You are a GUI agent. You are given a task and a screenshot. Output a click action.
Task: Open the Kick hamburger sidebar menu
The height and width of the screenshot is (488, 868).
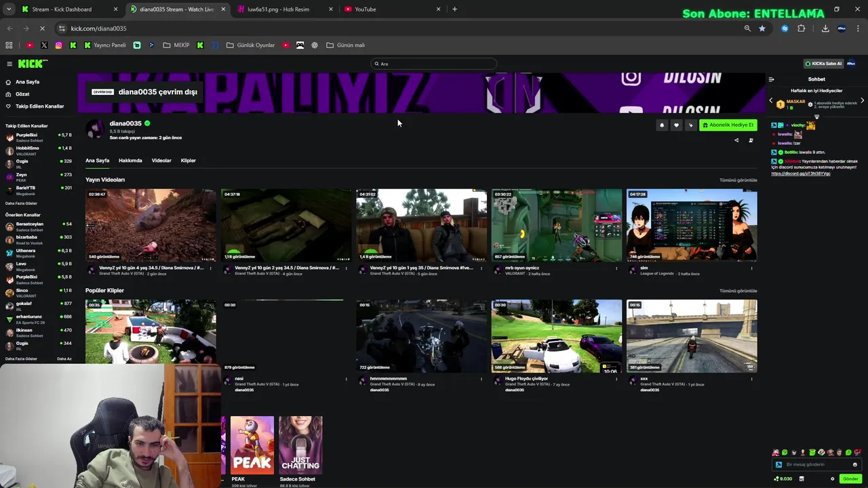click(9, 64)
